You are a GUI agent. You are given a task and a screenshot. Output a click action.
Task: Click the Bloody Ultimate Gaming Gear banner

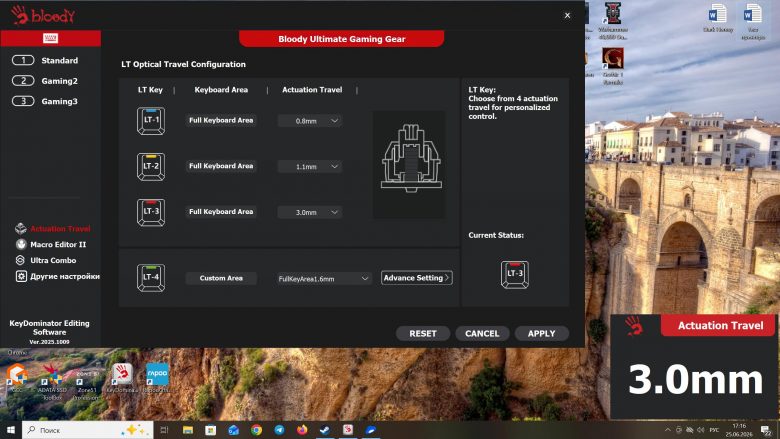click(342, 39)
